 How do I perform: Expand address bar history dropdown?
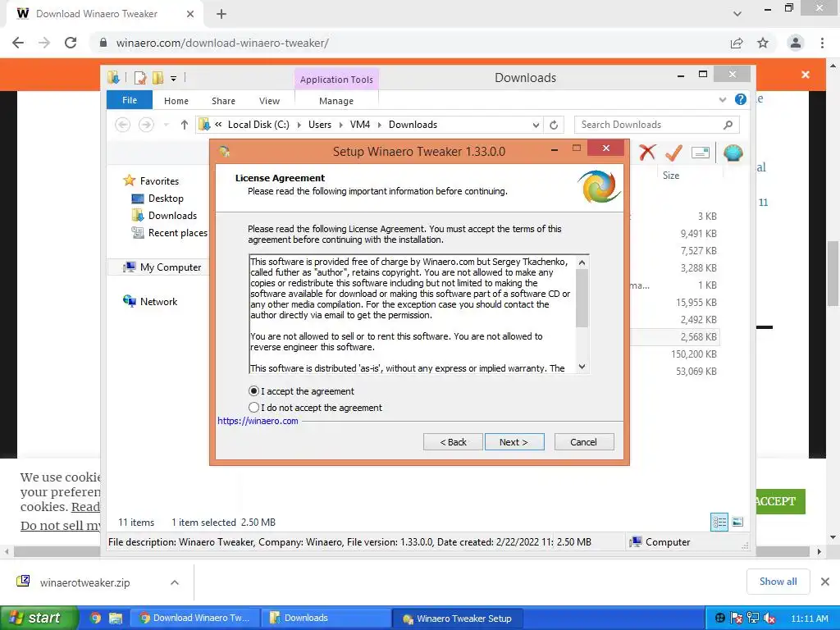coord(536,126)
